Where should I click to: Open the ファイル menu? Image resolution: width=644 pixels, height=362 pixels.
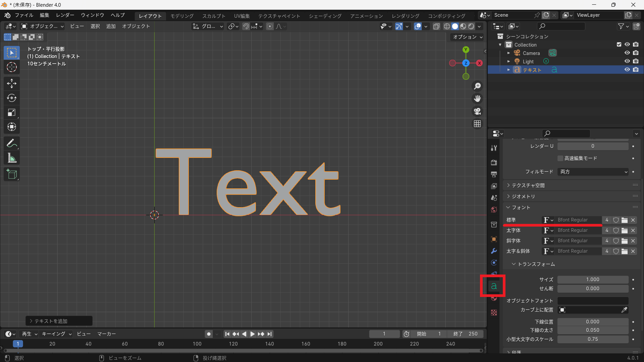click(24, 15)
